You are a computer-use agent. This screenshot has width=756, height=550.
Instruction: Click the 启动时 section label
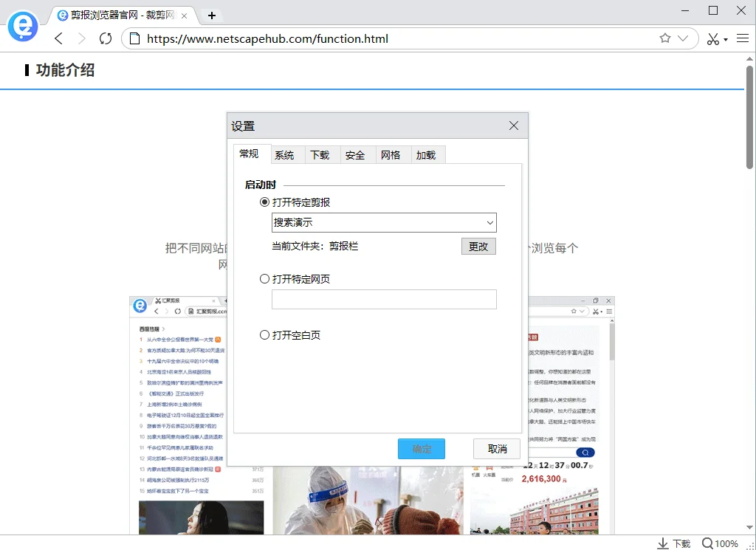point(261,185)
